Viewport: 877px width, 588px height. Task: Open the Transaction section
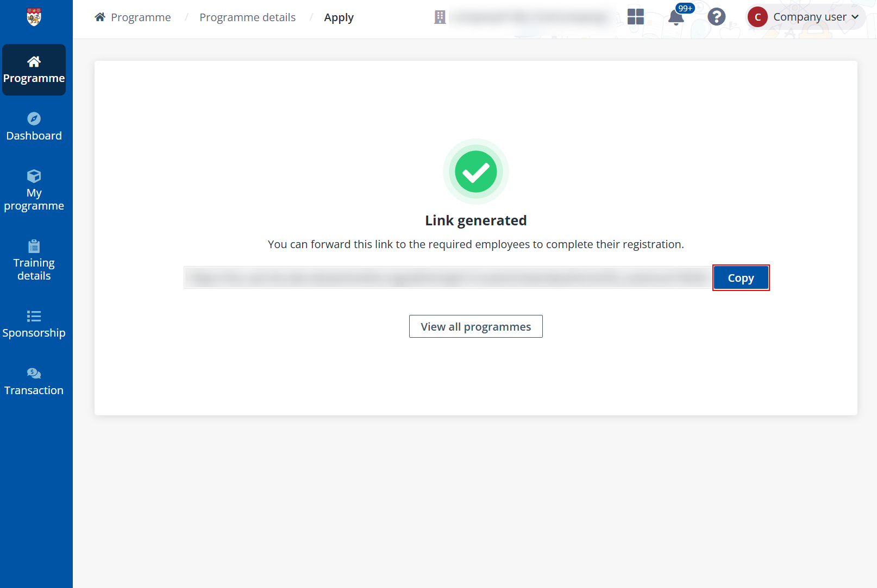click(34, 381)
